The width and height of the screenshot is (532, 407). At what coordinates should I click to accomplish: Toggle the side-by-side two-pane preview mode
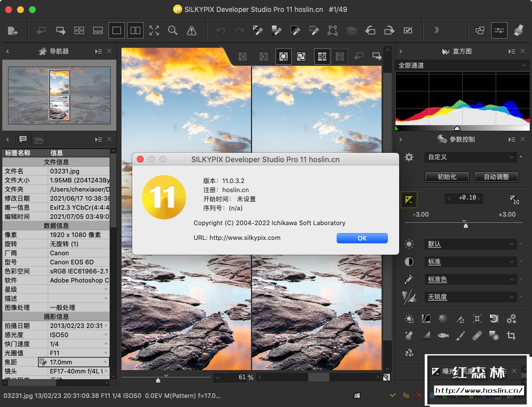[x=135, y=30]
